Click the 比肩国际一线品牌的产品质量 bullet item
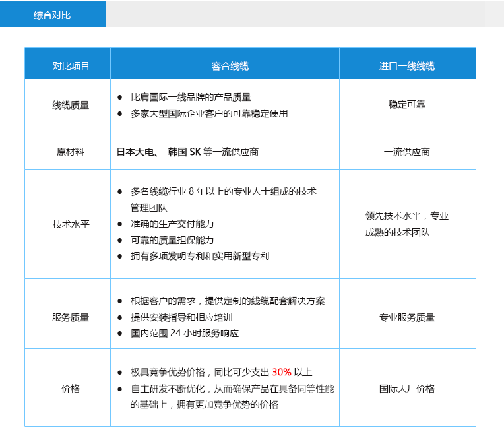The width and height of the screenshot is (504, 440). click(x=191, y=97)
